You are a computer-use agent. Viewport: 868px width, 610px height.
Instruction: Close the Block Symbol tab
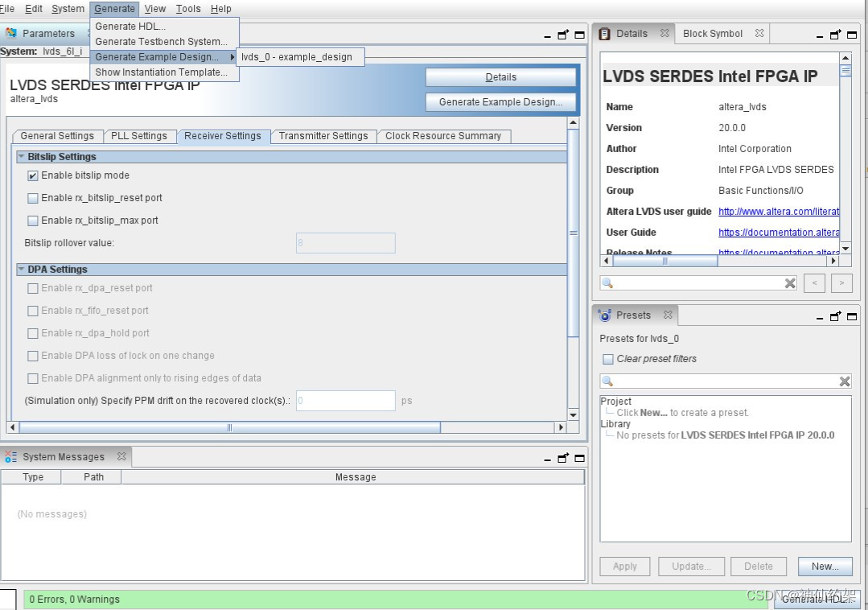pos(759,33)
